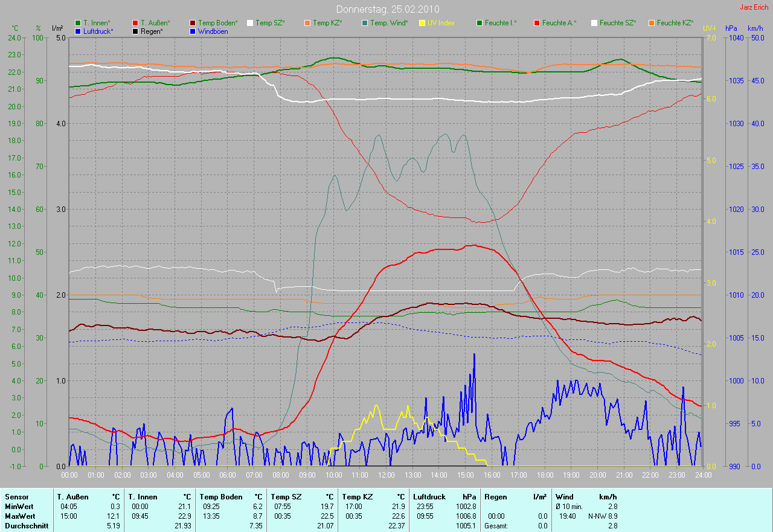Screen dimensions: 773x532
Task: Click the black Regen legend swatch
Action: point(135,31)
